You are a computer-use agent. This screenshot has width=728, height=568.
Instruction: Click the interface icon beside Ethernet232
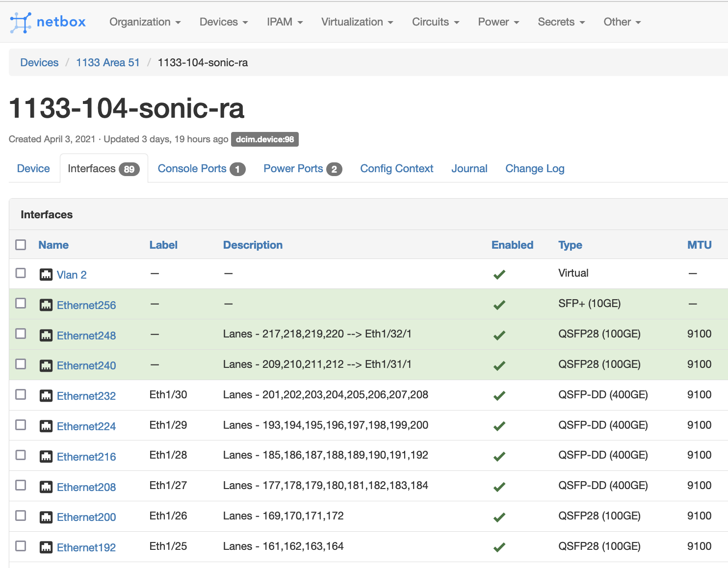[x=46, y=395]
